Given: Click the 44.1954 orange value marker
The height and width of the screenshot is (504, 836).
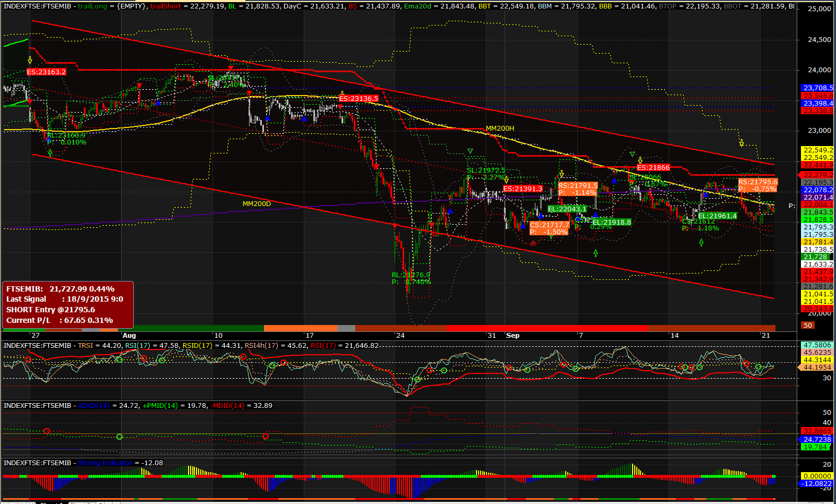Looking at the screenshot, I should pos(817,367).
